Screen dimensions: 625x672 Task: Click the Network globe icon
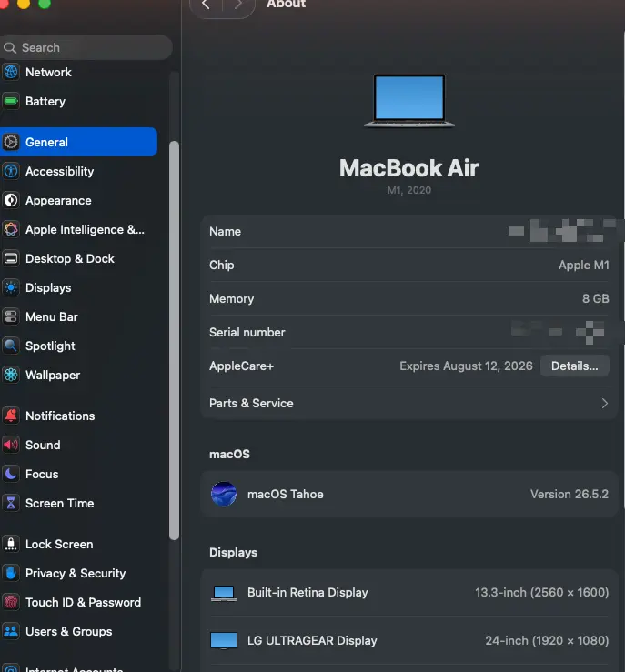pos(11,72)
